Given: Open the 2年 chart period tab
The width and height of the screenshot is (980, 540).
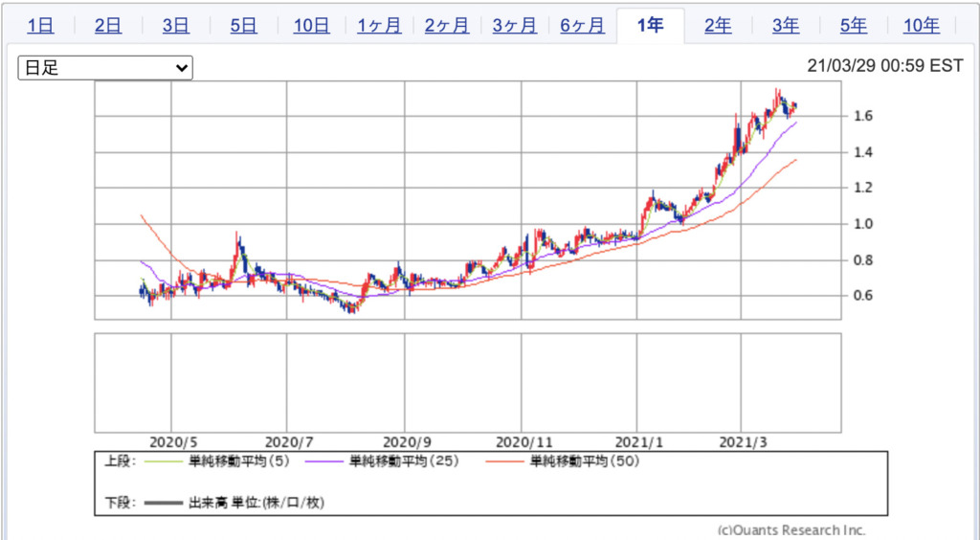Looking at the screenshot, I should tap(718, 26).
